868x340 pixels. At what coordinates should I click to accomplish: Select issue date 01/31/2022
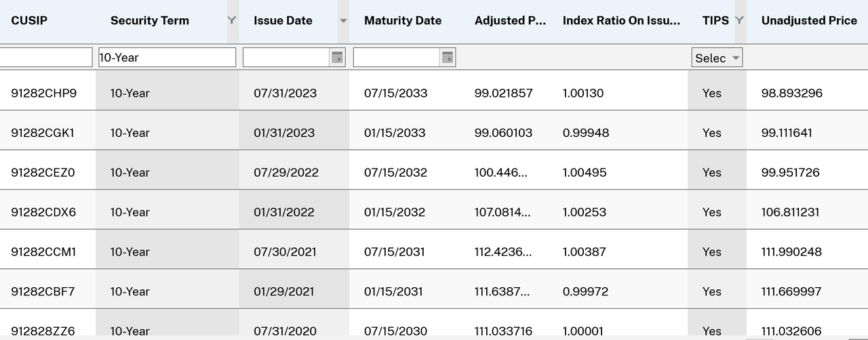pos(284,212)
